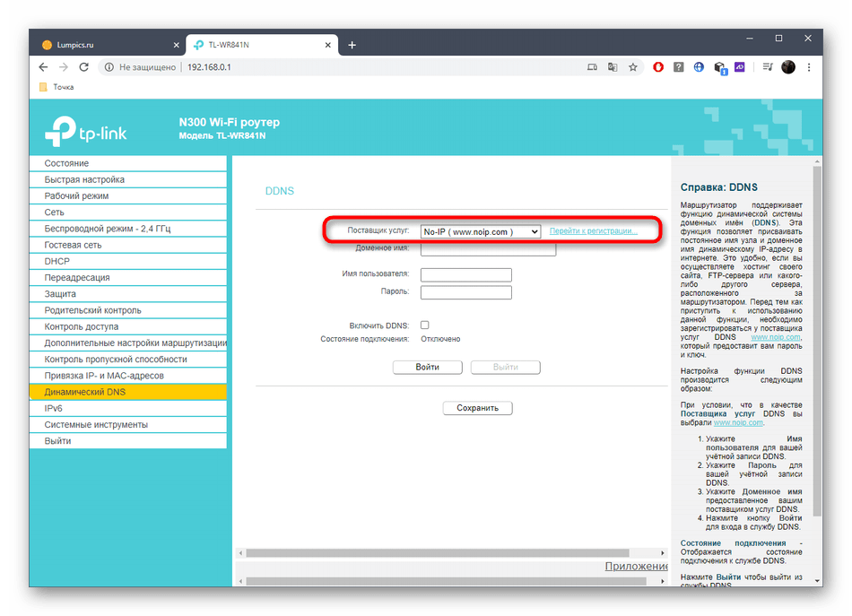Select Родительский контроль in sidebar menu
This screenshot has height=616, width=852.
point(92,310)
